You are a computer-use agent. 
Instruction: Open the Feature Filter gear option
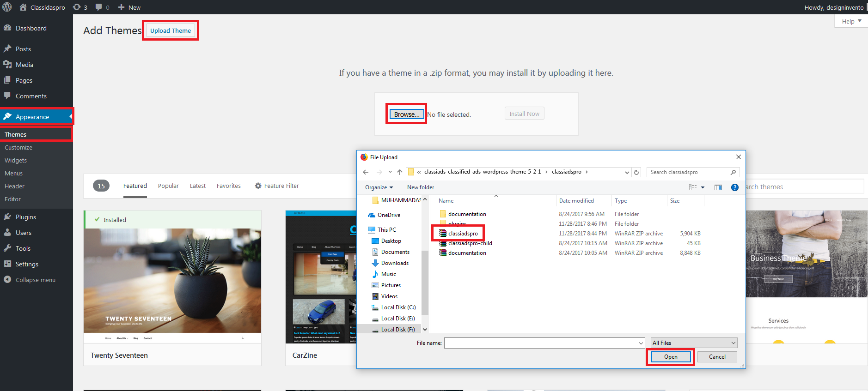[x=277, y=186]
